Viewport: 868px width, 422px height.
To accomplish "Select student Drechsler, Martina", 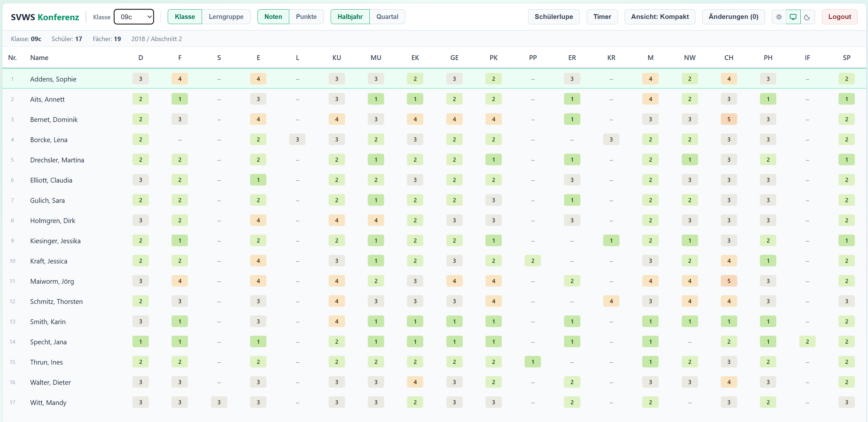I will point(57,160).
